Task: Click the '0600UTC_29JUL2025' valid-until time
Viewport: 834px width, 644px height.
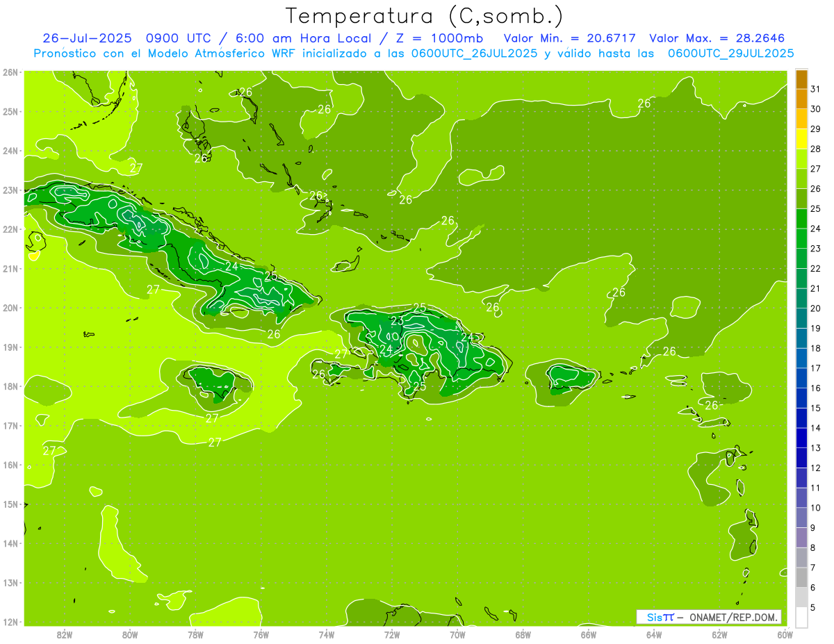Action: point(730,53)
